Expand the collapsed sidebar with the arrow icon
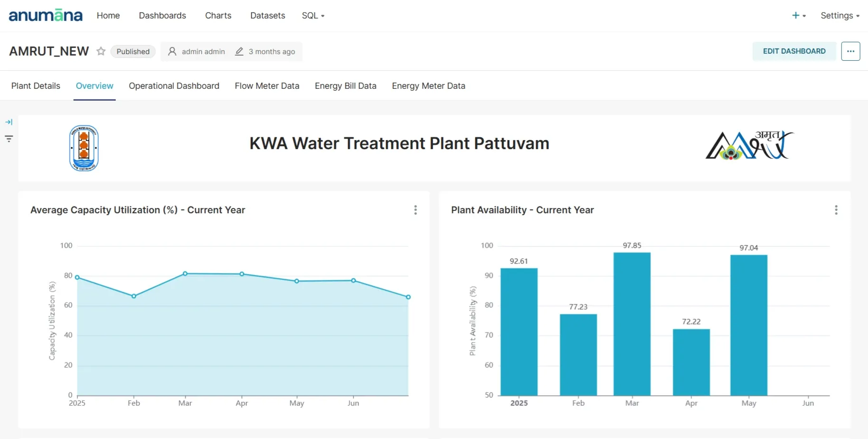This screenshot has height=439, width=868. coord(9,122)
